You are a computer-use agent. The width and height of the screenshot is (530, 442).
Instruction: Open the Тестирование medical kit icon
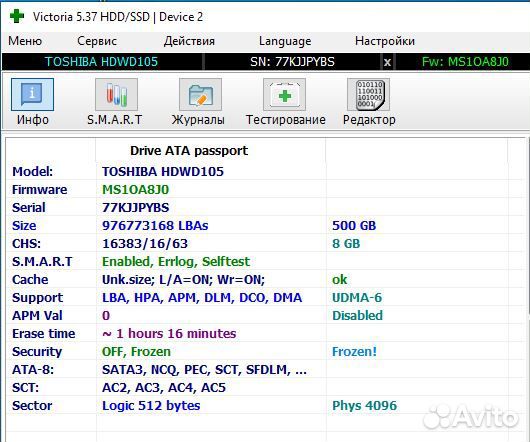coord(285,95)
